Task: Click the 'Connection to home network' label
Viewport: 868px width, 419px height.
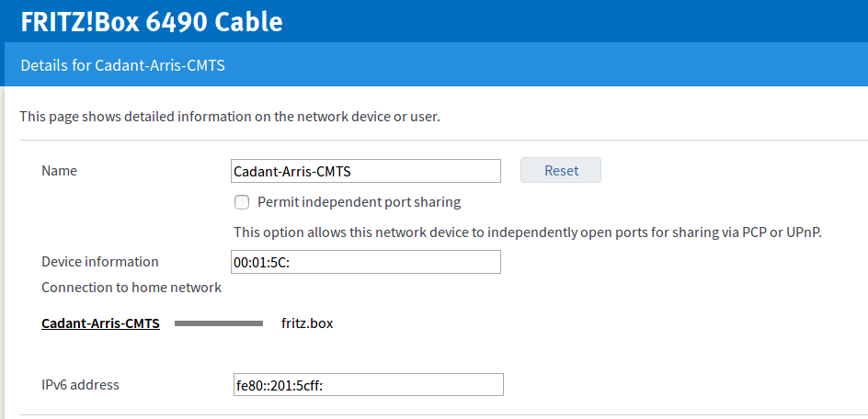Action: [x=131, y=288]
